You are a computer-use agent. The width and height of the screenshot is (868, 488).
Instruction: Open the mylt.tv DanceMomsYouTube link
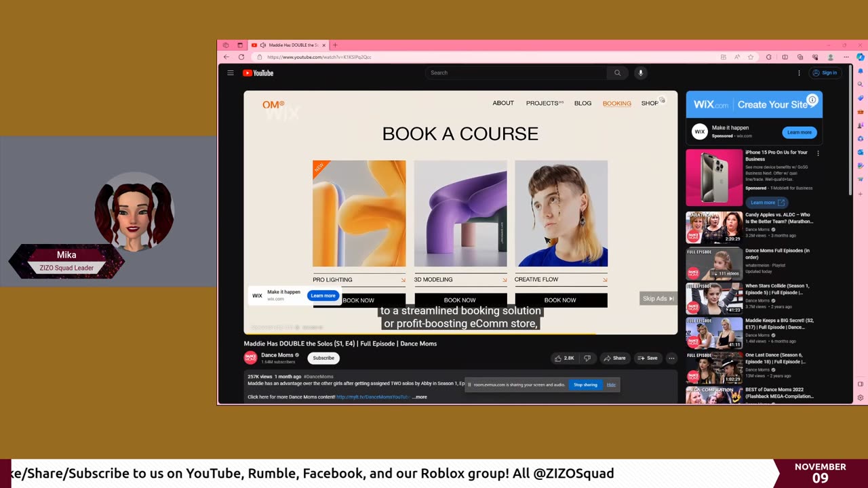pyautogui.click(x=373, y=397)
